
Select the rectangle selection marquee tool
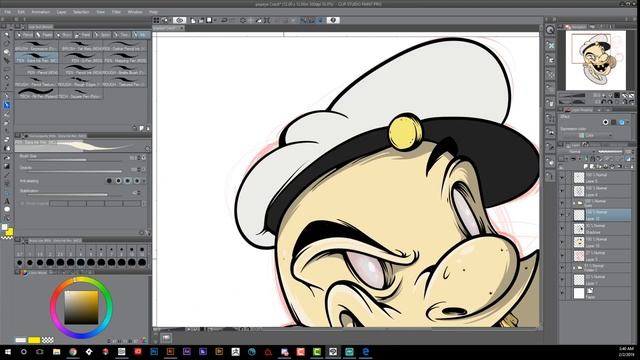click(7, 69)
